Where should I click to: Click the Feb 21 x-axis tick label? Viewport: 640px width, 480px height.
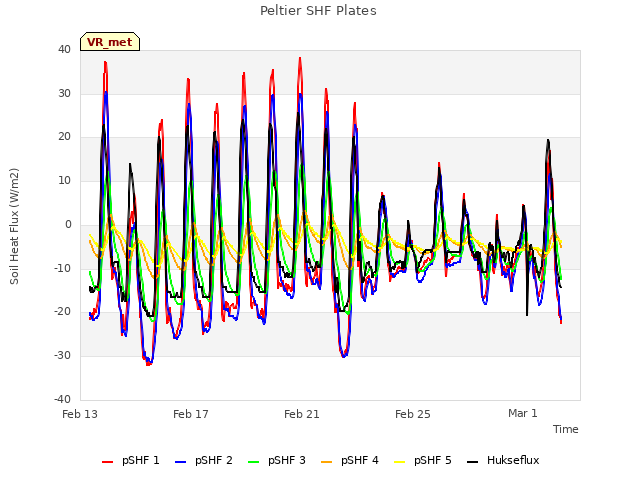[302, 414]
